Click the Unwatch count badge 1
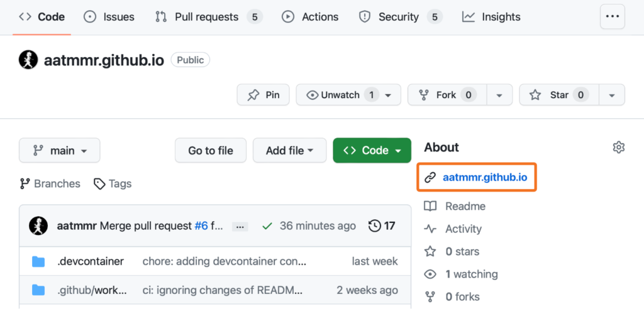The image size is (644, 309). click(x=372, y=95)
